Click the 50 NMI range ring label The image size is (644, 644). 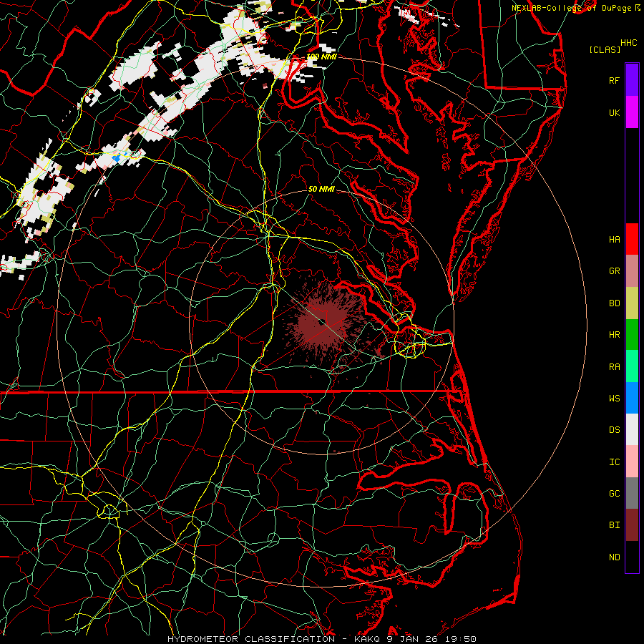[x=321, y=189]
